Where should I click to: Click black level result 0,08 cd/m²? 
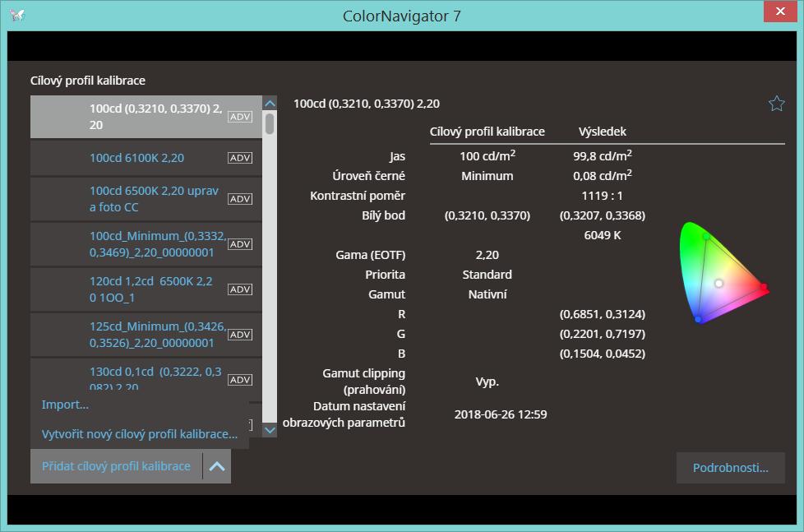[602, 176]
